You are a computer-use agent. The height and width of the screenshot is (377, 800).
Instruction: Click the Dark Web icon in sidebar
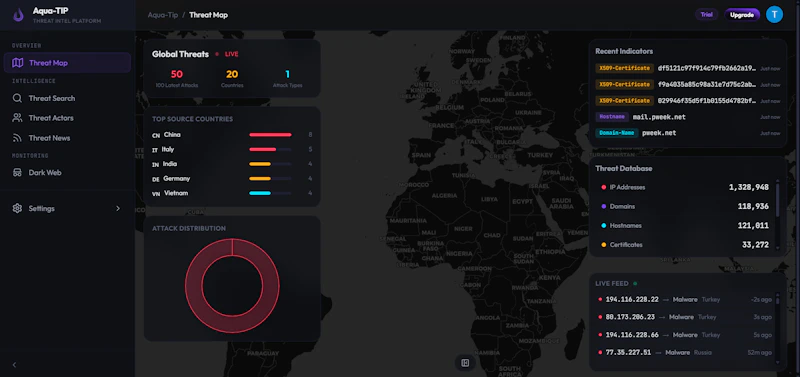pos(17,172)
